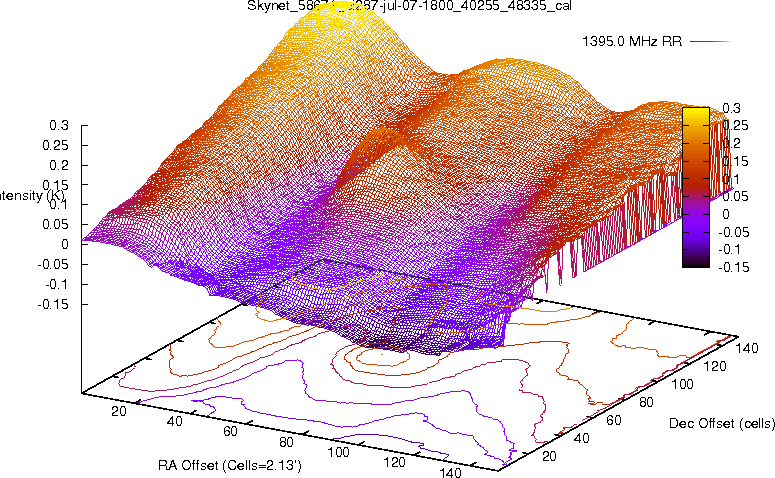
Task: Click the 20 tick on the RA Offset axis
Action: pyautogui.click(x=119, y=411)
